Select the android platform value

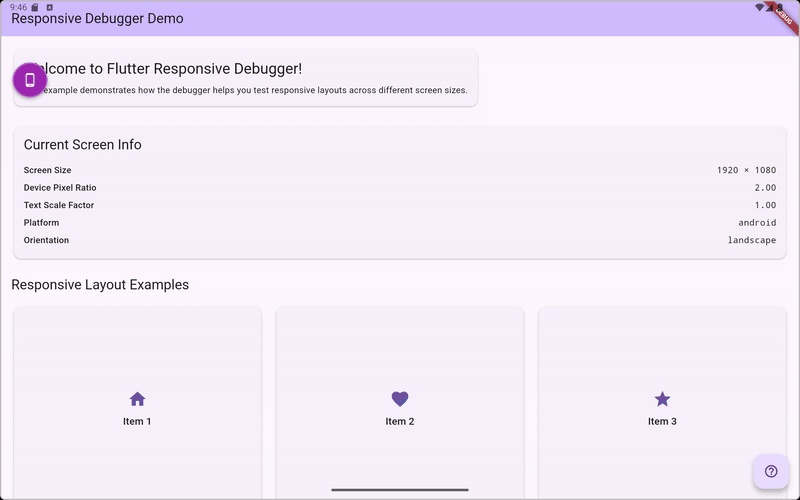[x=757, y=222]
